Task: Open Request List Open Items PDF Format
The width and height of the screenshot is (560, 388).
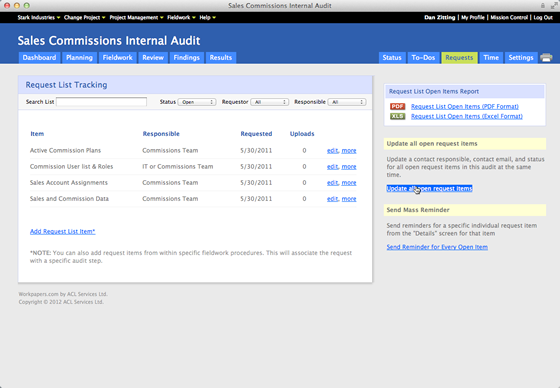Action: (465, 106)
